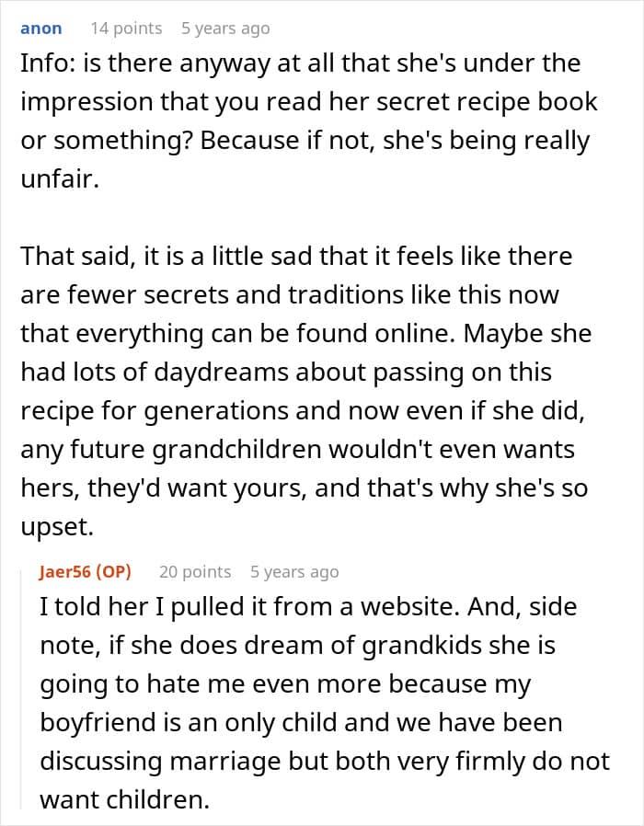This screenshot has height=826, width=644.
Task: Click the 20 points score label
Action: point(195,571)
